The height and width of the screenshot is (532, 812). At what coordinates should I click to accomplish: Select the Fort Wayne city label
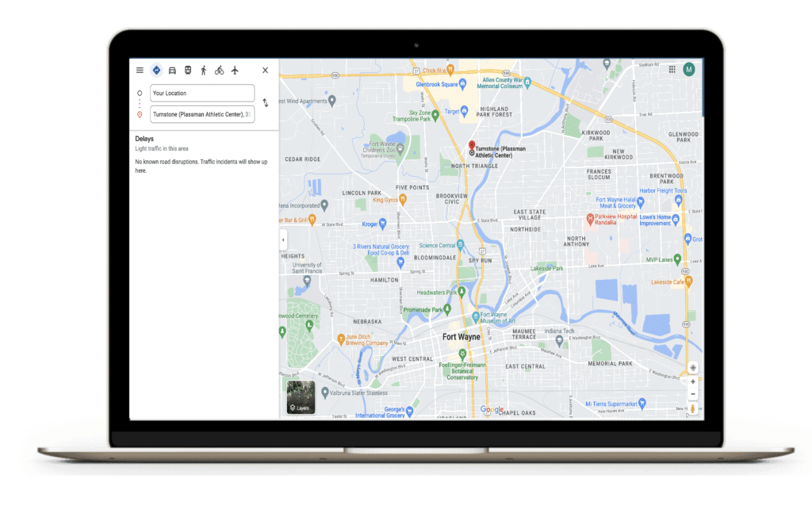pos(461,337)
